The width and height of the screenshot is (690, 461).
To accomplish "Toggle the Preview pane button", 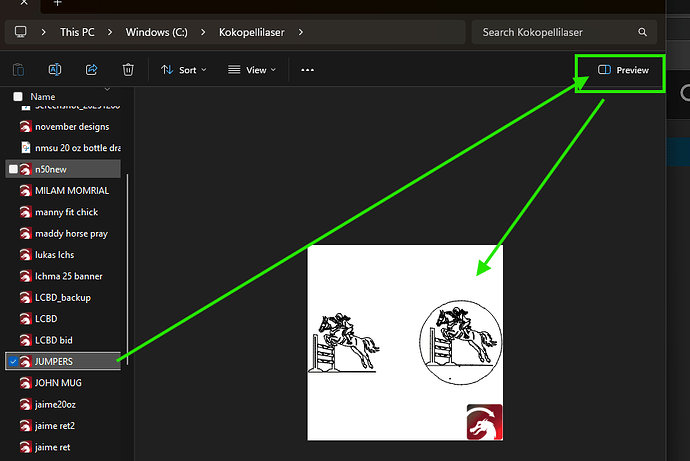I will point(623,70).
